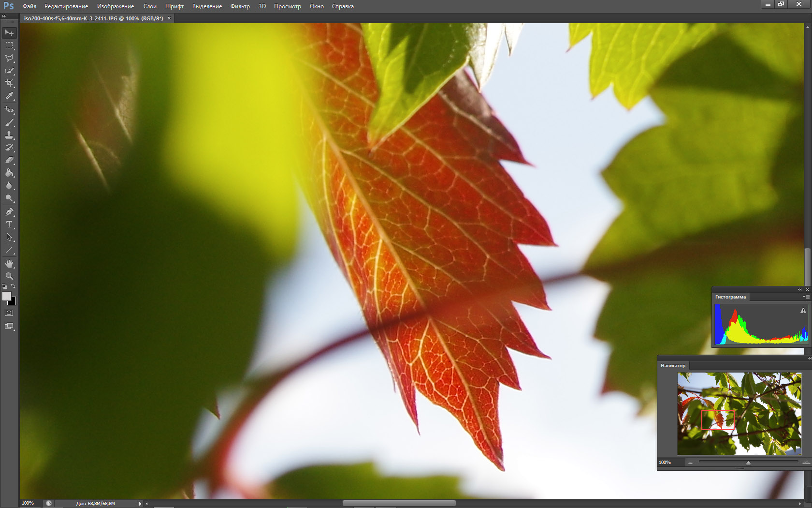Select the Blur tool
This screenshot has height=508, width=812.
(9, 185)
